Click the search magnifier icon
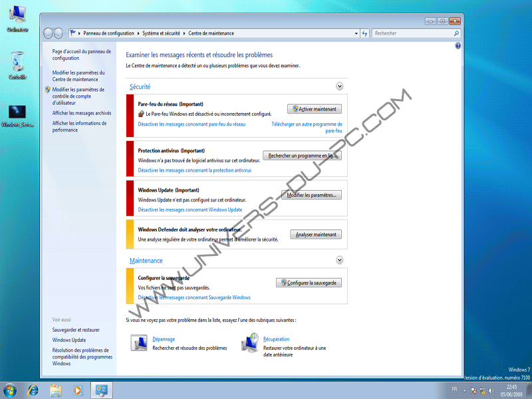Image resolution: width=532 pixels, height=399 pixels. [x=456, y=33]
